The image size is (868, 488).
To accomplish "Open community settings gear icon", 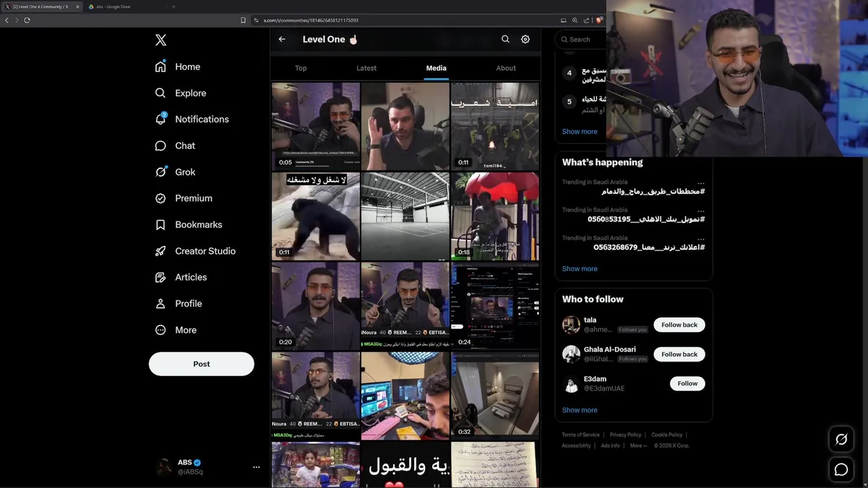I will click(x=526, y=39).
